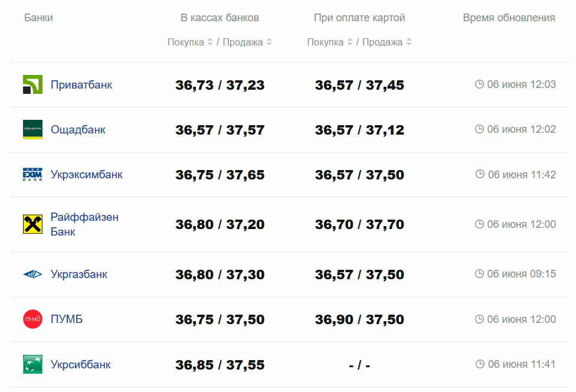576x392 pixels.
Task: Sort by card payment Продажа rate
Action: pos(409,43)
